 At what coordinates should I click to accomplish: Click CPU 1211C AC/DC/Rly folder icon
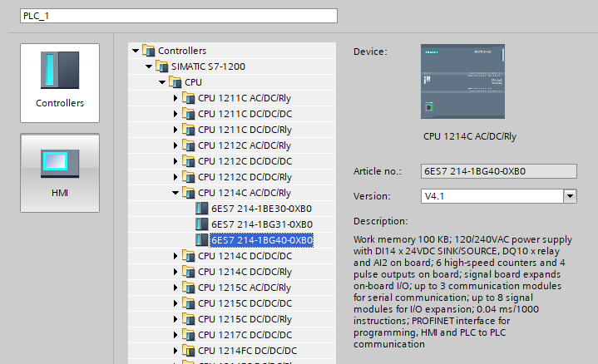point(189,98)
